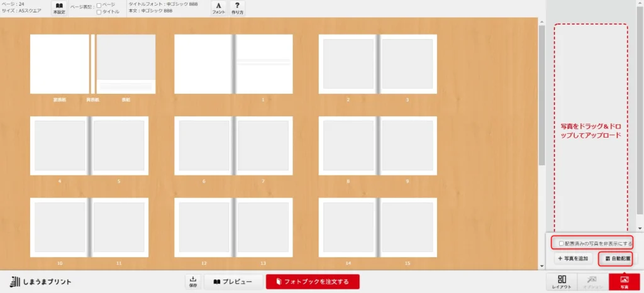Switch to the 写真 photo tab

(624, 282)
